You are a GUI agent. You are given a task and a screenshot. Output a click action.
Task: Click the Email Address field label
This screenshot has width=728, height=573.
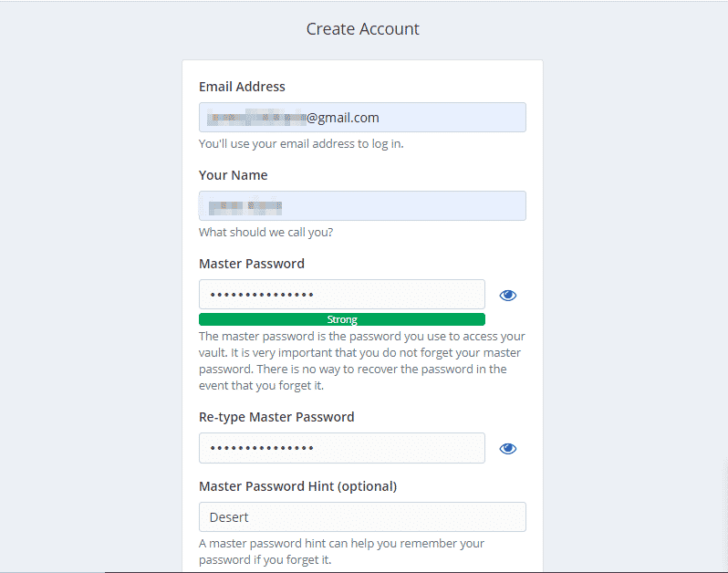click(x=242, y=87)
